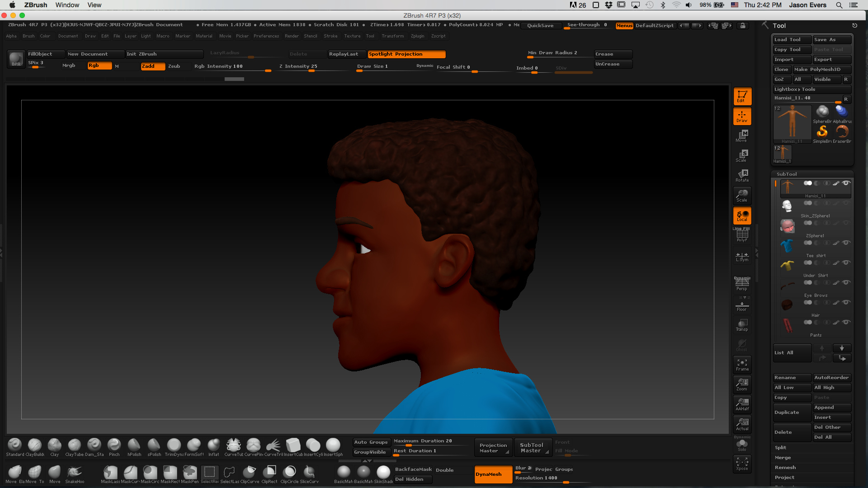Open the Stroke menu
The width and height of the screenshot is (868, 488).
coord(330,36)
